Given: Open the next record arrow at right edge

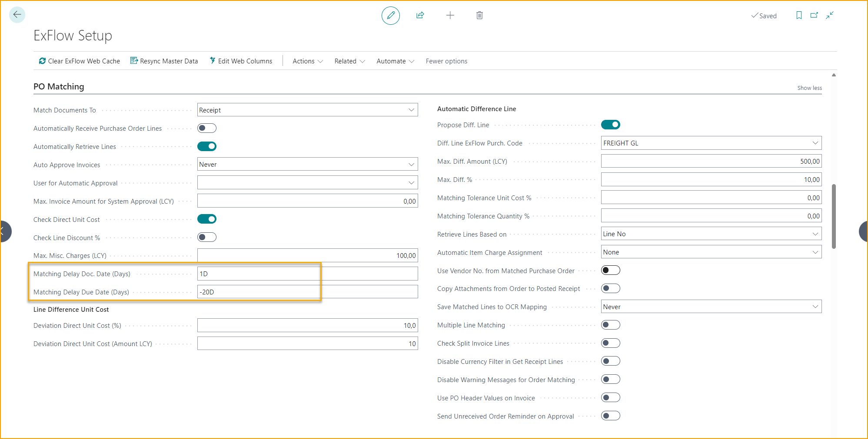Looking at the screenshot, I should [x=863, y=231].
